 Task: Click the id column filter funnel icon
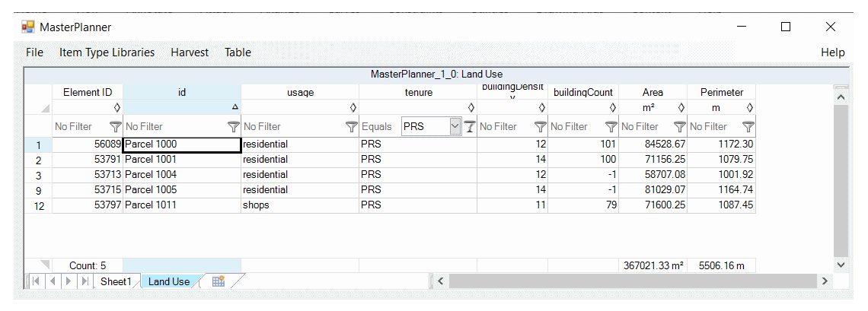click(x=235, y=126)
